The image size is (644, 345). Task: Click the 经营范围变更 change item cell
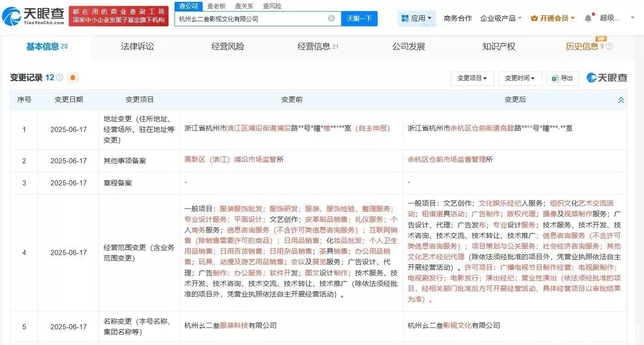(139, 253)
